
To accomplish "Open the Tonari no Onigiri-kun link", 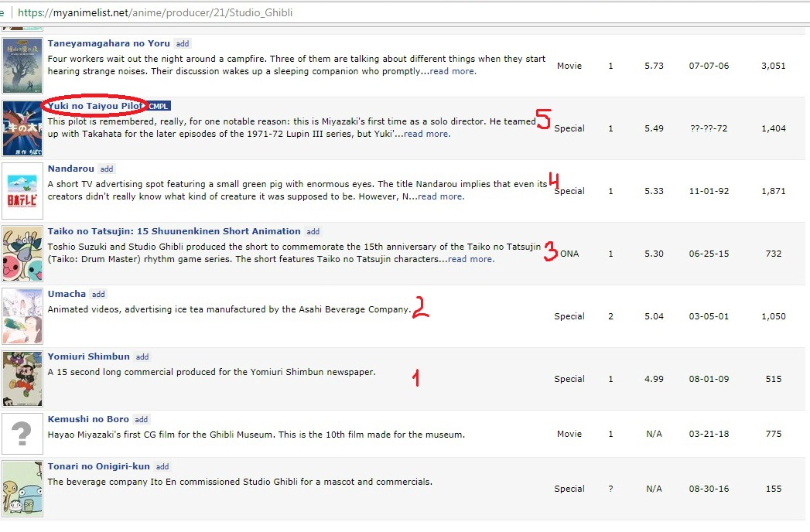I will [x=99, y=466].
